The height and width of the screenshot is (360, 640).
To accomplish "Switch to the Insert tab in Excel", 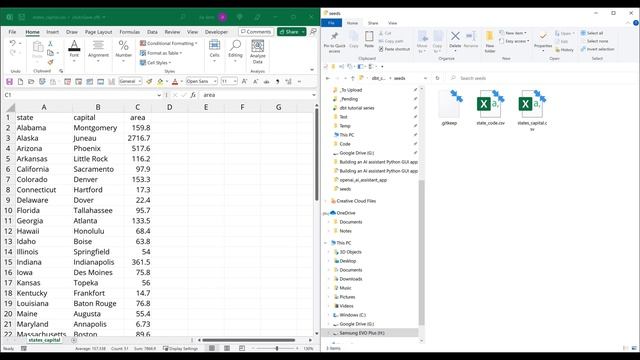I will 52,32.
